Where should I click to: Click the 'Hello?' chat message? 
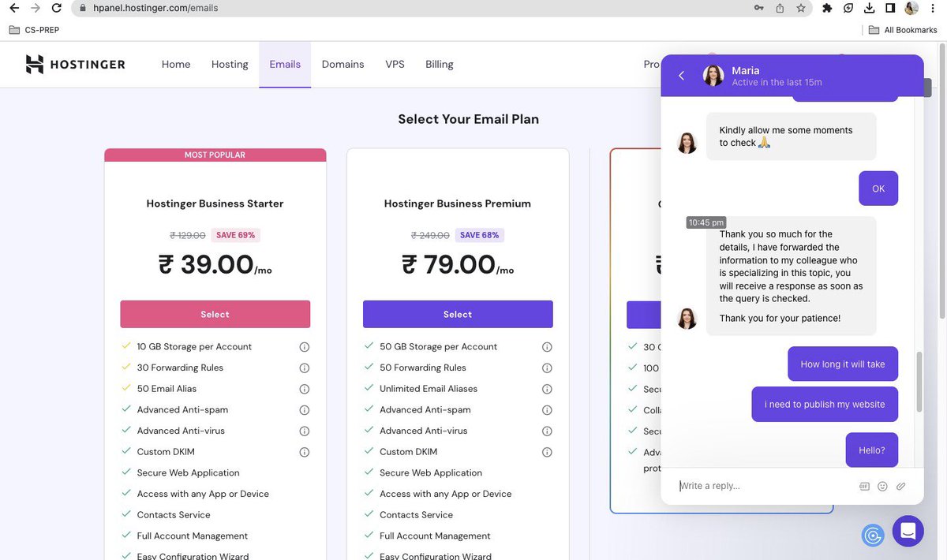tap(872, 450)
